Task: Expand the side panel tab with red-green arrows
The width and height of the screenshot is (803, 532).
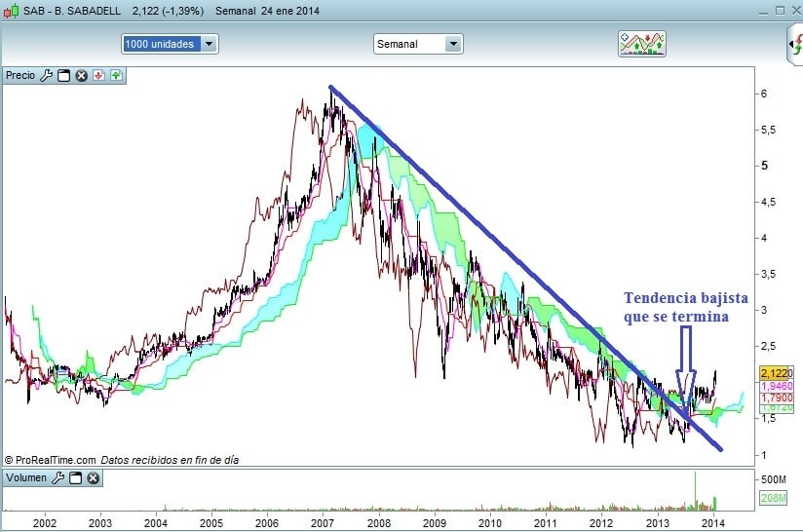Action: (796, 44)
